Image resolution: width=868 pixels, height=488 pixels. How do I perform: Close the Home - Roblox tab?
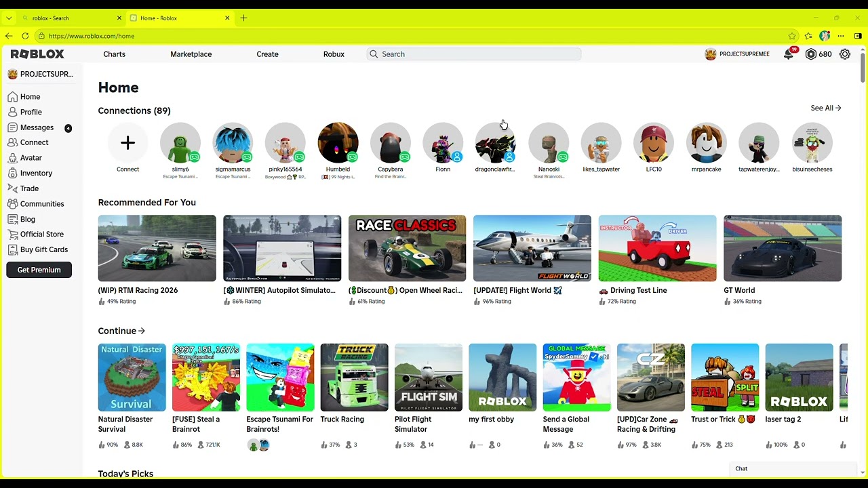click(x=227, y=18)
